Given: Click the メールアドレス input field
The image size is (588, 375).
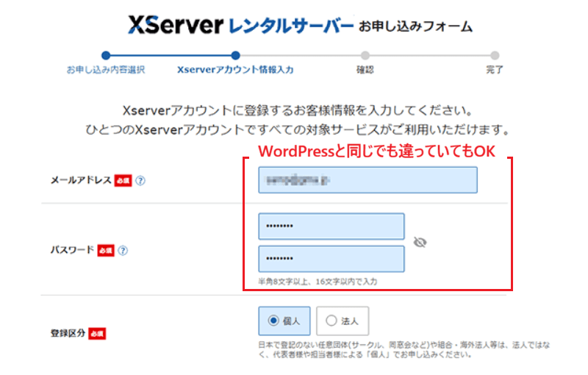Looking at the screenshot, I should coord(367,180).
